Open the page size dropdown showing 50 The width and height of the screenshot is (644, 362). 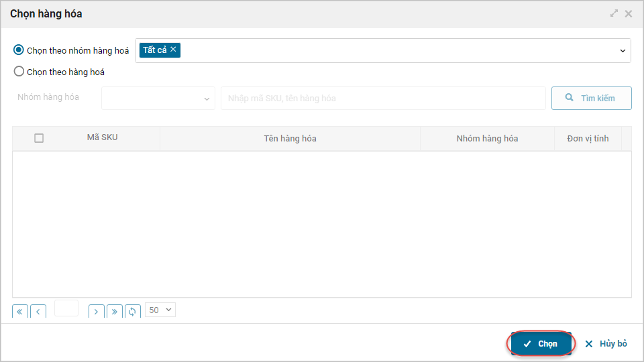(x=160, y=310)
